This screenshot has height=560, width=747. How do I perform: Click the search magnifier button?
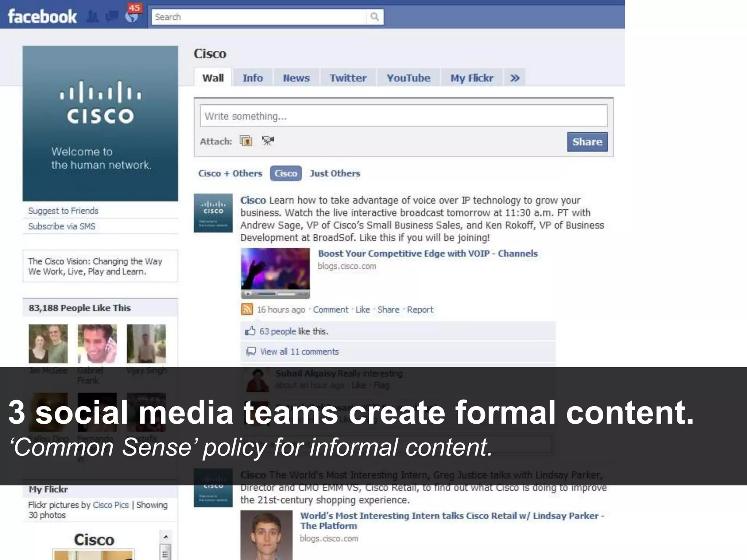[375, 17]
